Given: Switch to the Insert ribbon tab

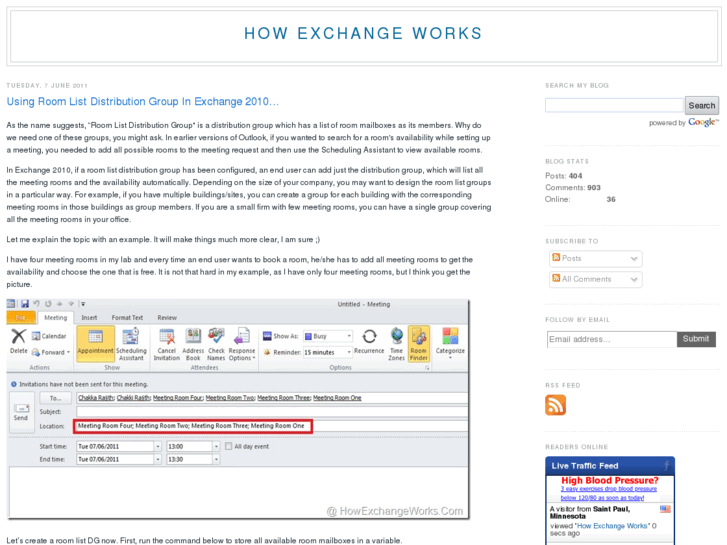Looking at the screenshot, I should pyautogui.click(x=89, y=318).
